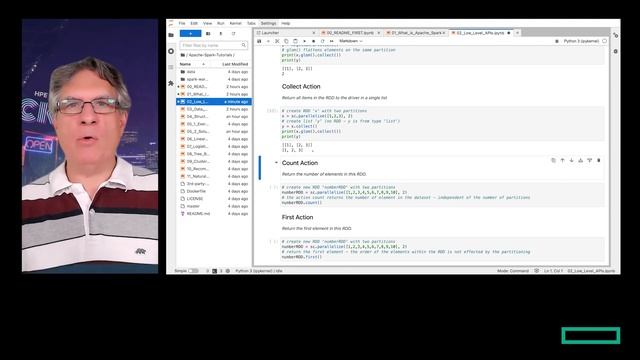Delete the Count Action cell trash icon
The image size is (640, 360).
(599, 160)
